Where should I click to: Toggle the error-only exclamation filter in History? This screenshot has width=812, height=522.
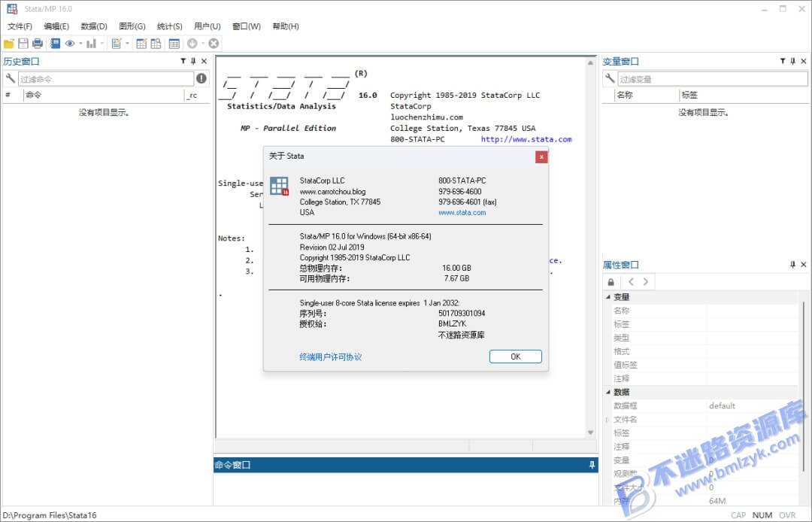(x=201, y=78)
